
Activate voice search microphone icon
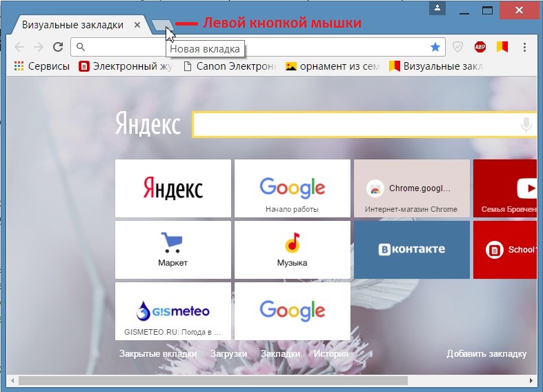(x=526, y=125)
